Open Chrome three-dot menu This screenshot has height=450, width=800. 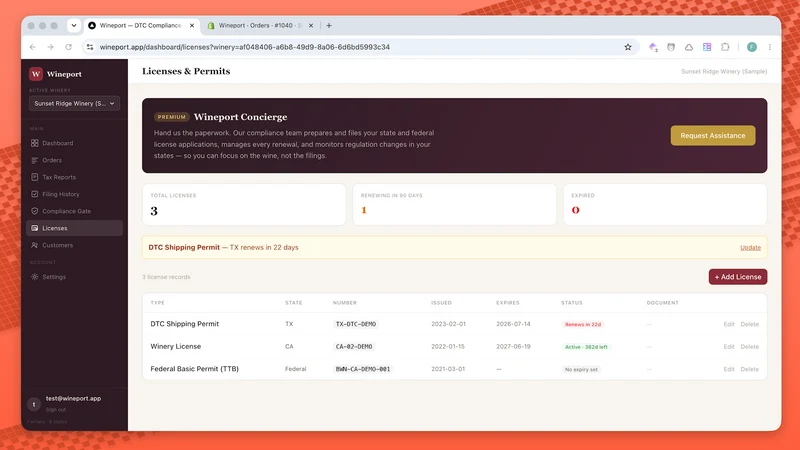(770, 47)
